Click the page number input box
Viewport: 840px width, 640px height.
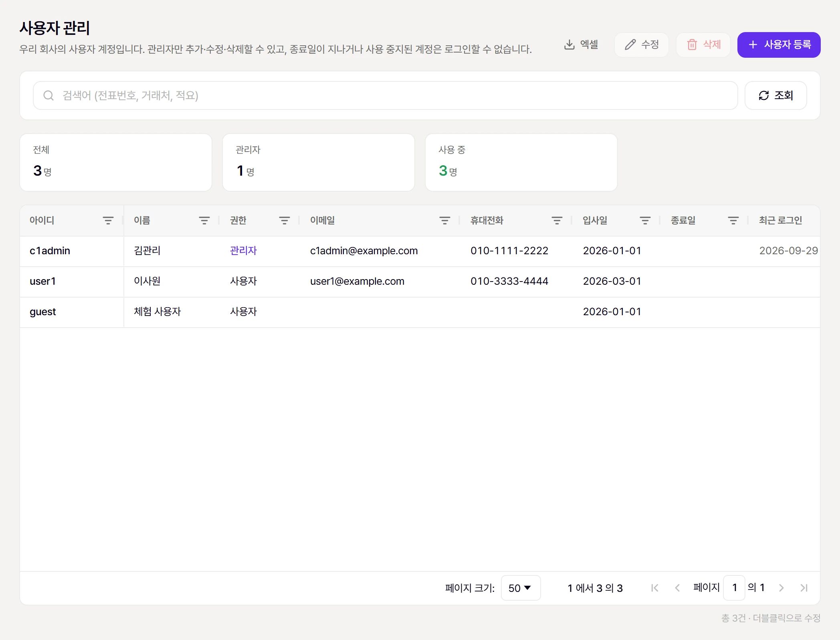pos(734,588)
